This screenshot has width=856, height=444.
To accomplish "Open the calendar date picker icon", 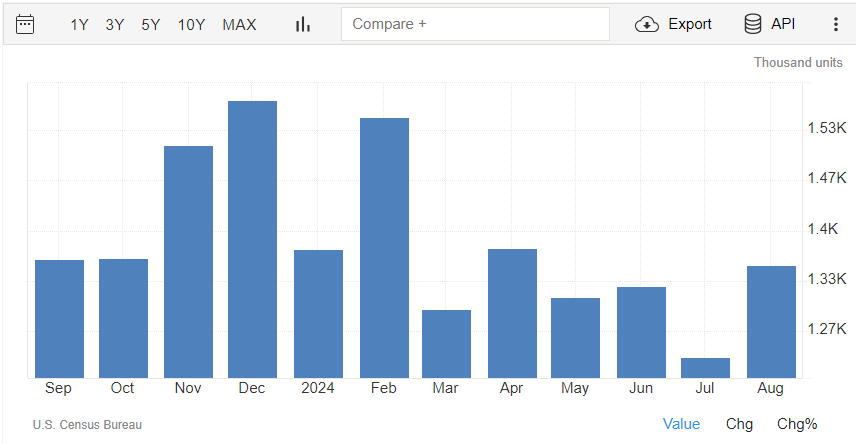I will coord(25,25).
